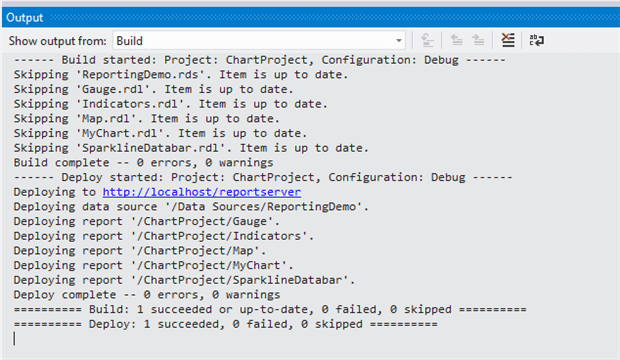Click the line "Skipping 'SparklineDatabar.rdl'"

click(x=191, y=148)
